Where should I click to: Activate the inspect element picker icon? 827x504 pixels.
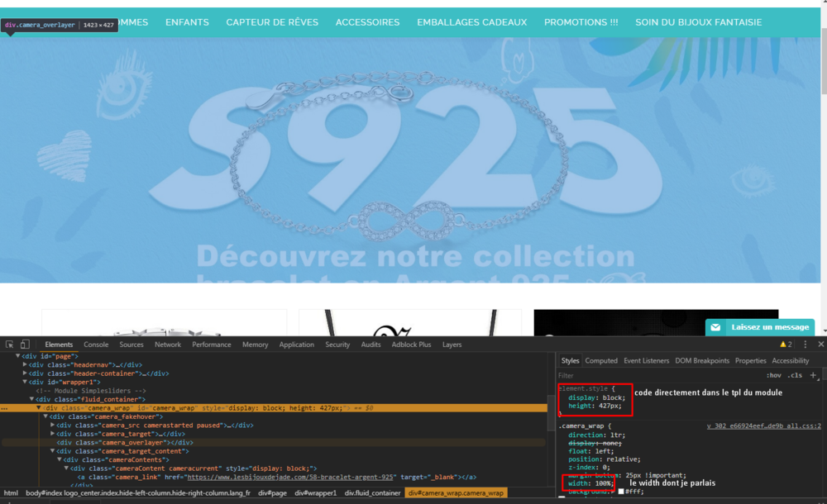tap(11, 345)
